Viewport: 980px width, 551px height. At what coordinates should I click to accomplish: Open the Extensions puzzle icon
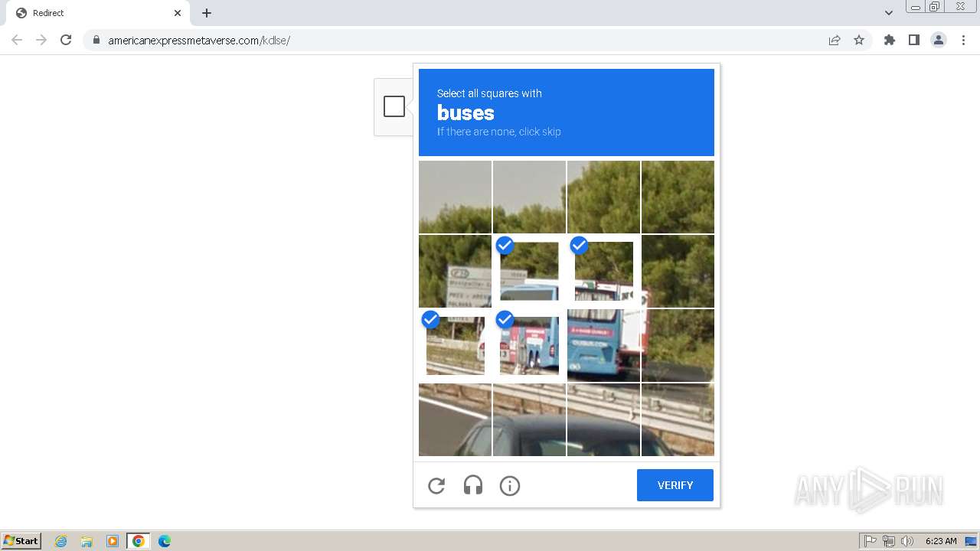[x=890, y=41]
